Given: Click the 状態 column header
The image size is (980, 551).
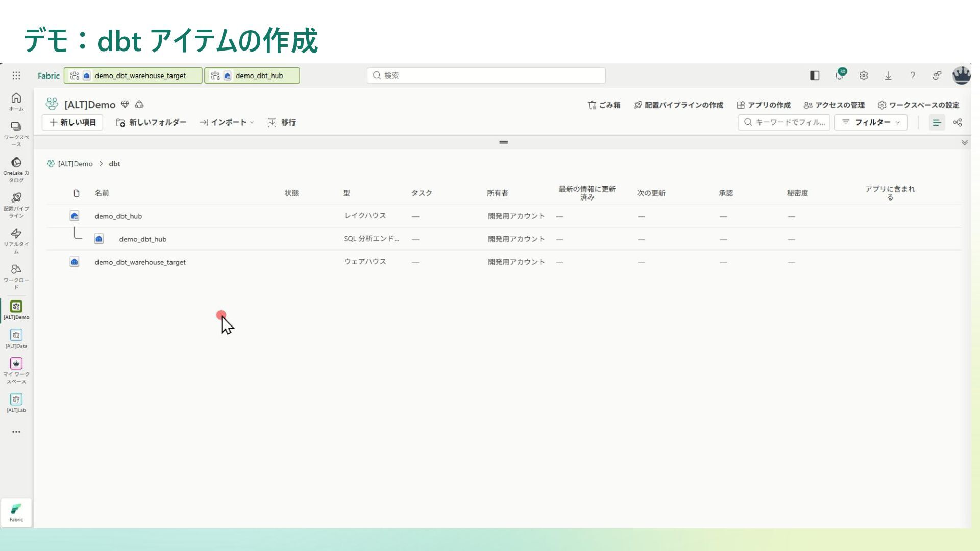Looking at the screenshot, I should coord(291,193).
